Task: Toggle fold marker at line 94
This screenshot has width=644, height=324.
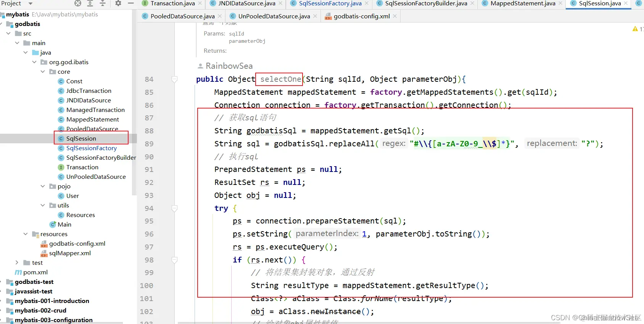Action: tap(174, 208)
